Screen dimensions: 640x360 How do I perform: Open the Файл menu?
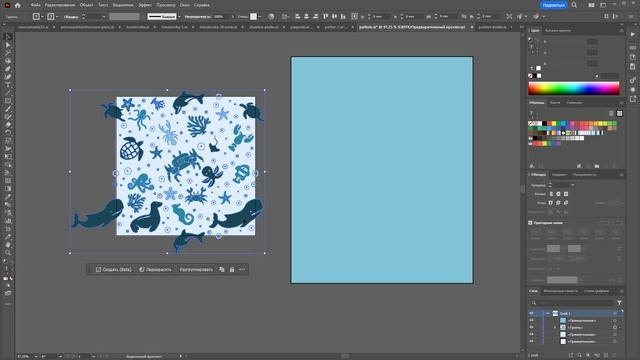click(36, 5)
